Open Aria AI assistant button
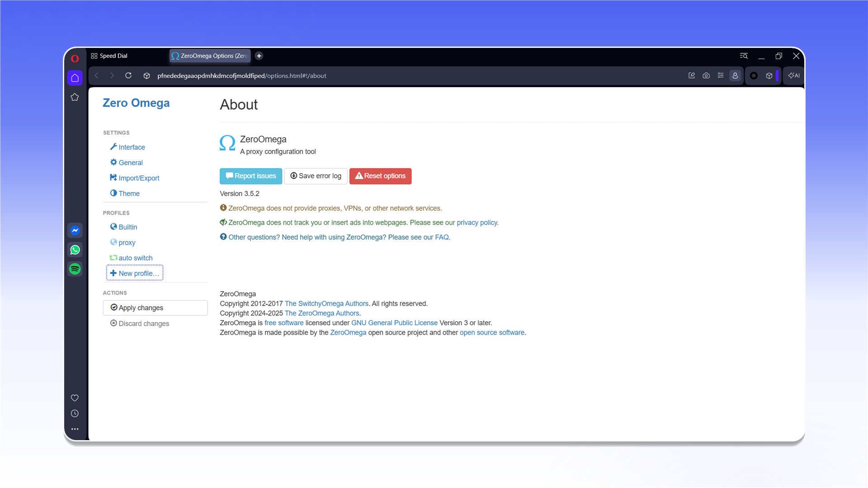 [794, 75]
